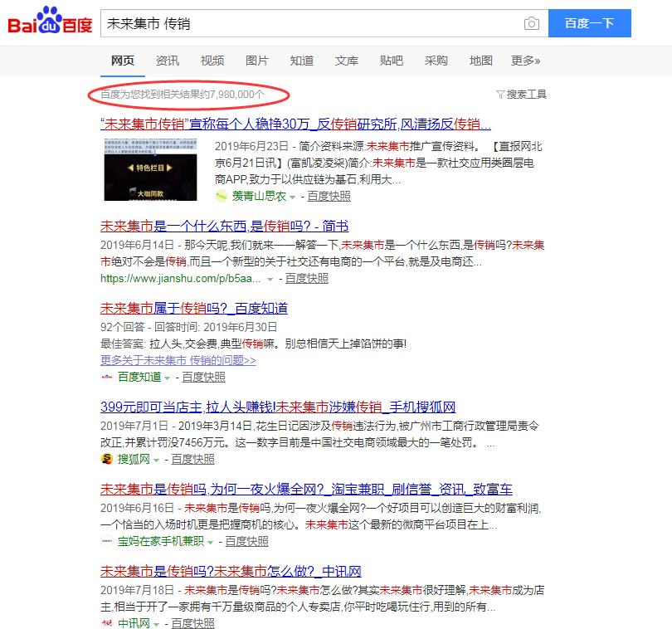Open 搜索工具 search tools

tap(526, 95)
